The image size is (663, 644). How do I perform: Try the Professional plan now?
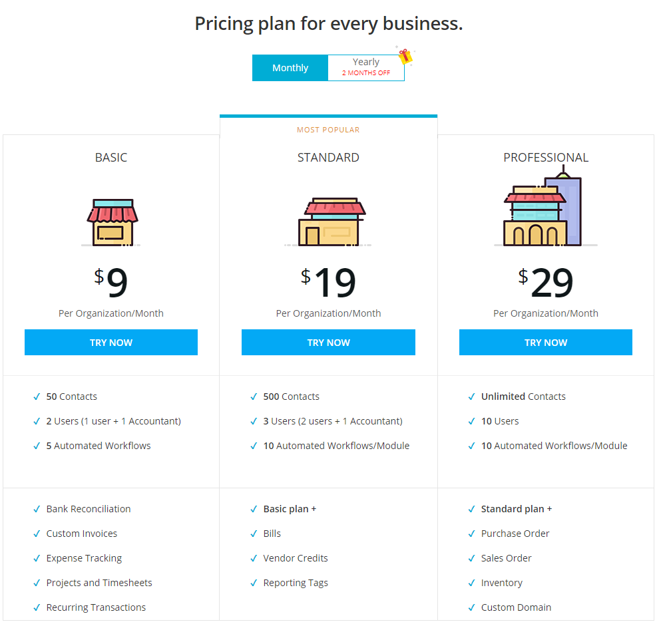click(x=546, y=342)
